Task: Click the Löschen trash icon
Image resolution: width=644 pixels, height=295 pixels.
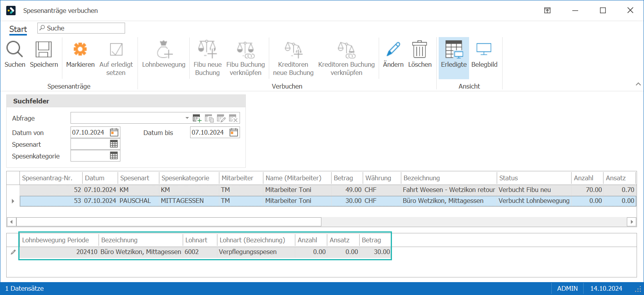Action: pos(420,49)
